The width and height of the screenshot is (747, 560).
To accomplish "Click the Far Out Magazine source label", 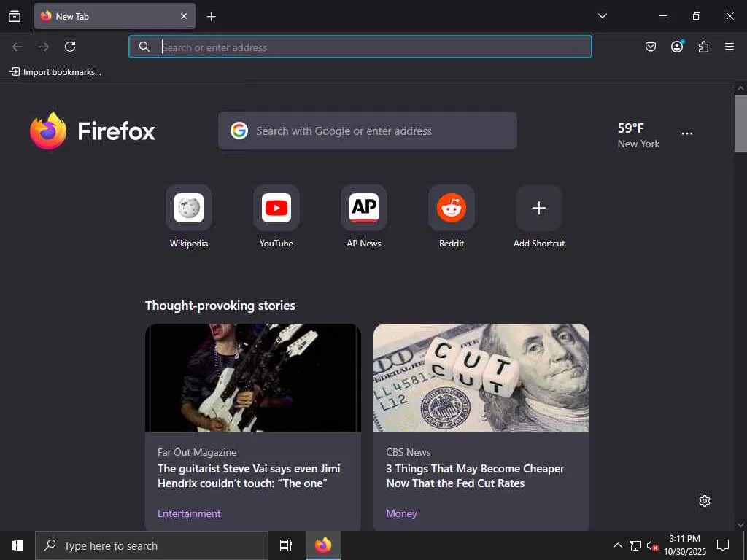I will coord(197,452).
